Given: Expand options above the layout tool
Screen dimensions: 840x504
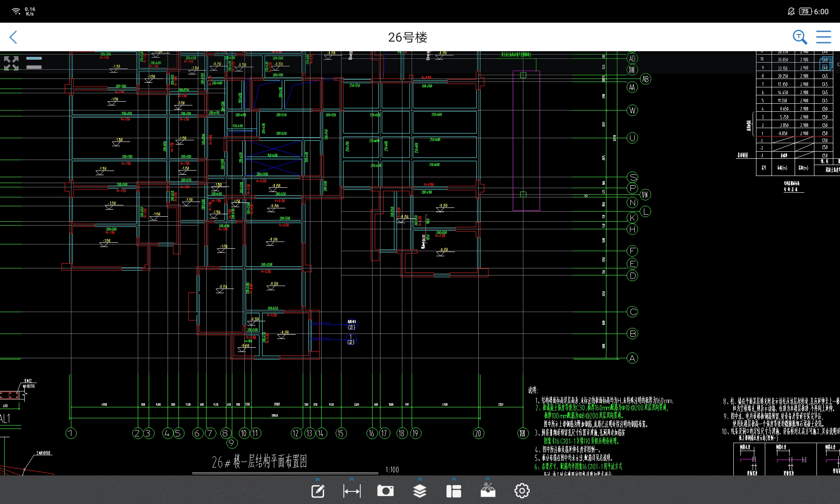Looking at the screenshot, I should [x=454, y=479].
